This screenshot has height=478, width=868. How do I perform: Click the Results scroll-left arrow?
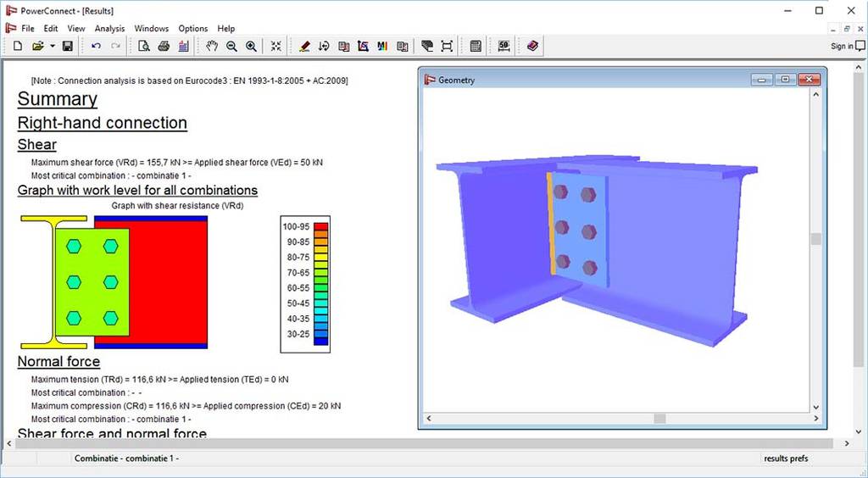pos(8,444)
